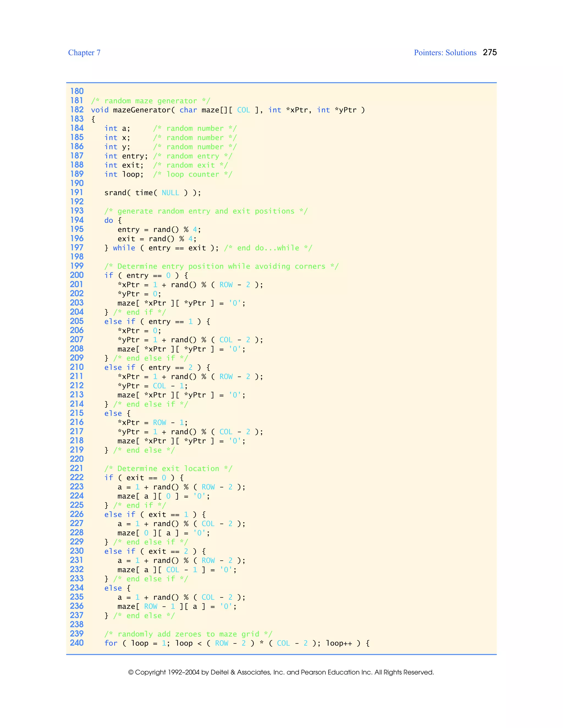Click the '/* random maze generator */' comment
The height and width of the screenshot is (728, 563).
[x=150, y=101]
